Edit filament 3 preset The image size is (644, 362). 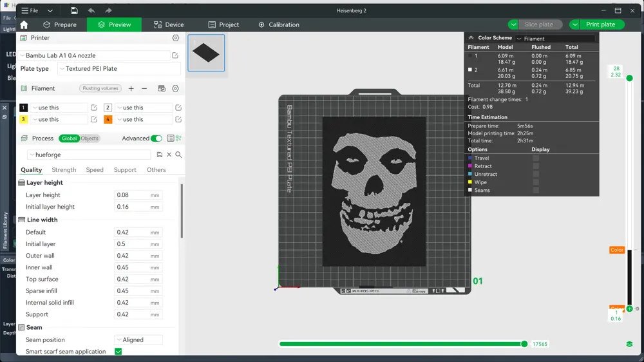[93, 120]
